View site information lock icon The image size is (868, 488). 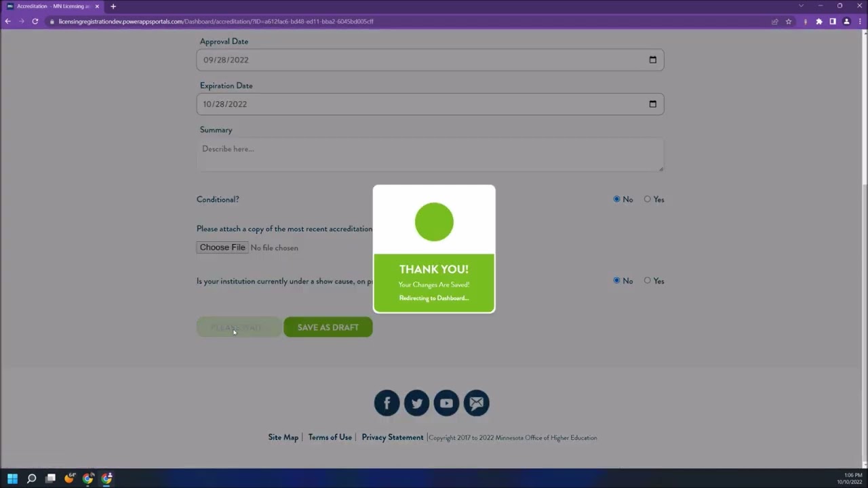[x=52, y=22]
